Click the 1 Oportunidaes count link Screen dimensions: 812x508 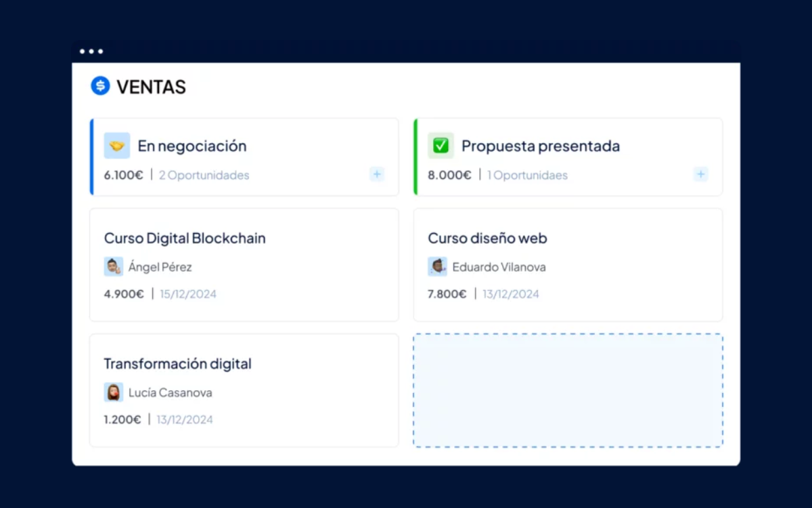point(527,175)
